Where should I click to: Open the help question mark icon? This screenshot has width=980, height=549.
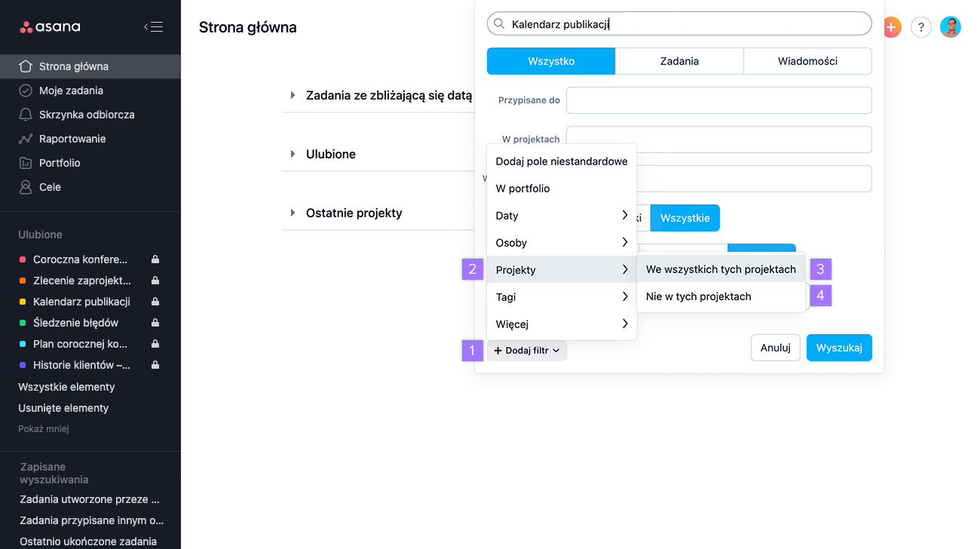point(921,27)
